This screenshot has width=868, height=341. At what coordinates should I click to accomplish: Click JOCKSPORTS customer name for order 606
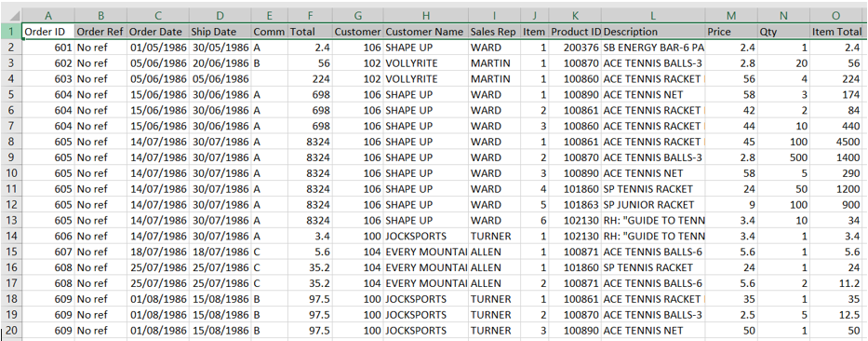426,237
